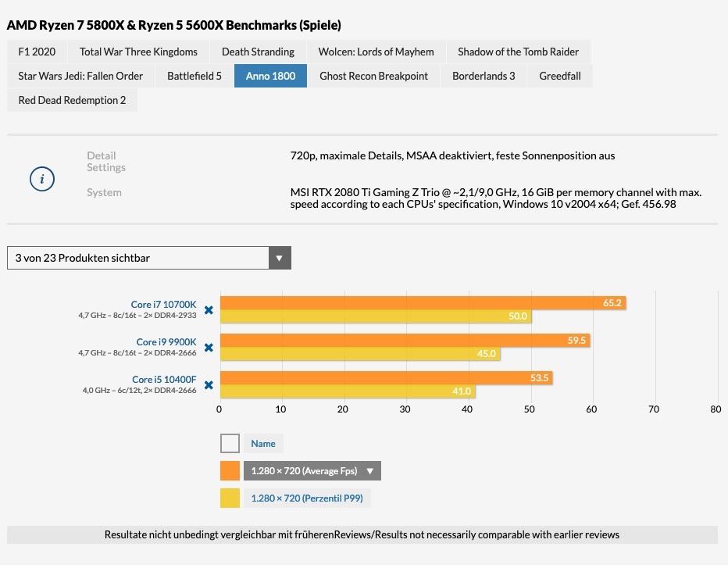Image resolution: width=728 pixels, height=568 pixels.
Task: Select Shadow of the Tomb Raider tab
Action: [x=518, y=52]
